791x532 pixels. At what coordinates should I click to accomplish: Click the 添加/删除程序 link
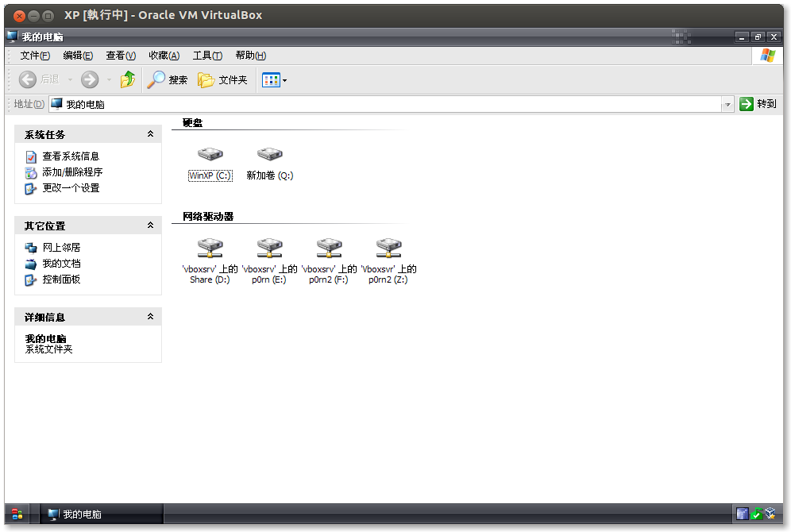(72, 172)
